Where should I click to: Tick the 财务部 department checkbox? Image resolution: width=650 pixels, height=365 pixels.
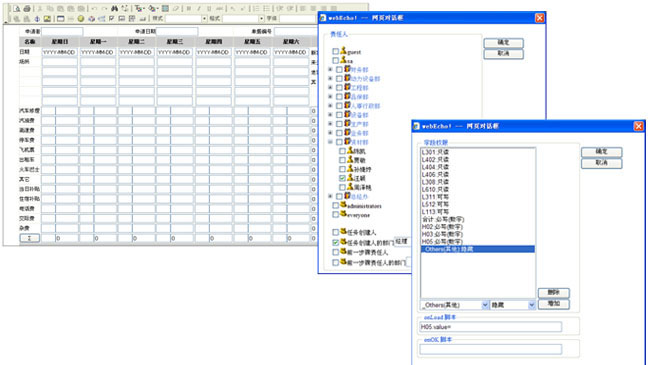339,70
